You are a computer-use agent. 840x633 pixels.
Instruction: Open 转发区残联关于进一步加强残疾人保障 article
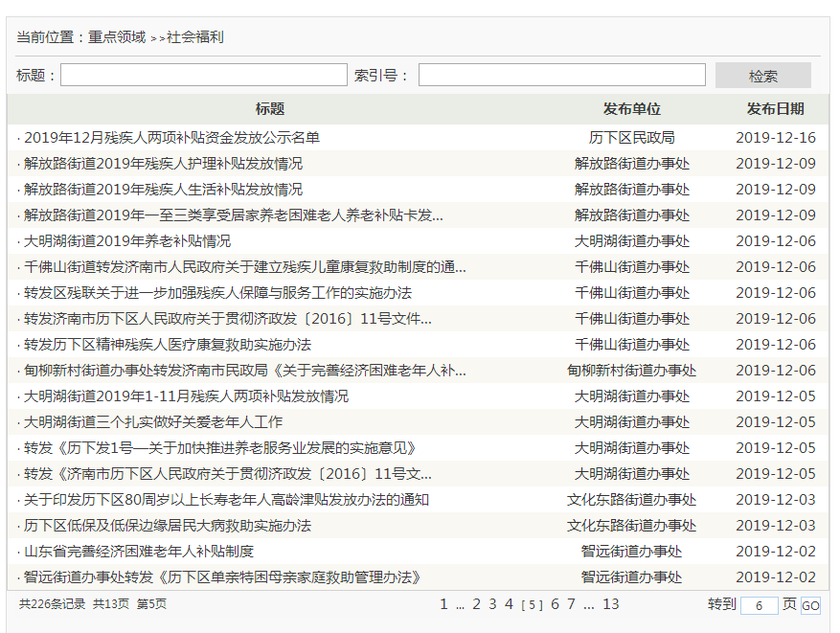[x=217, y=293]
